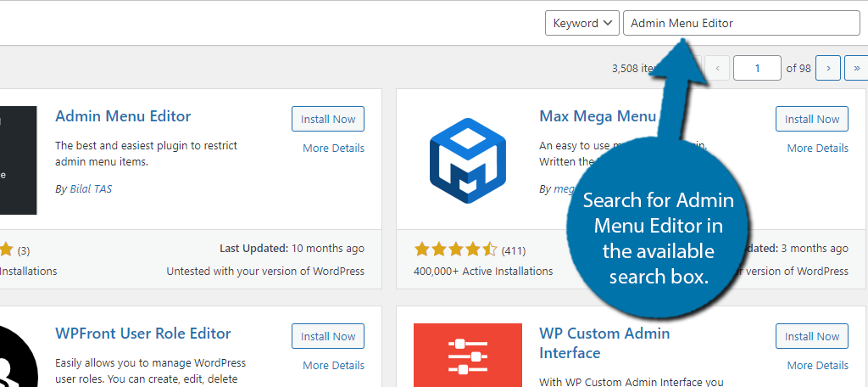The width and height of the screenshot is (868, 387).
Task: Click the WP Custom Admin Interface sliders icon
Action: pos(468,356)
